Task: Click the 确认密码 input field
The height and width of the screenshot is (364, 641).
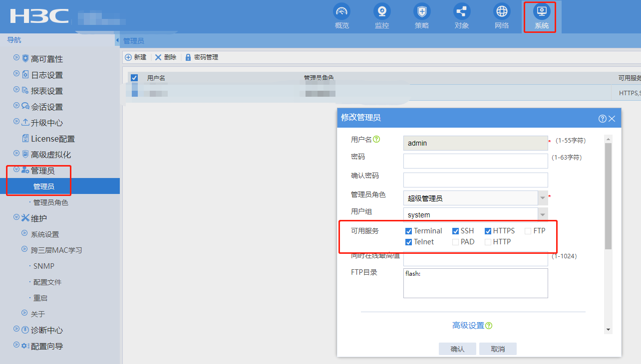Action: 475,180
